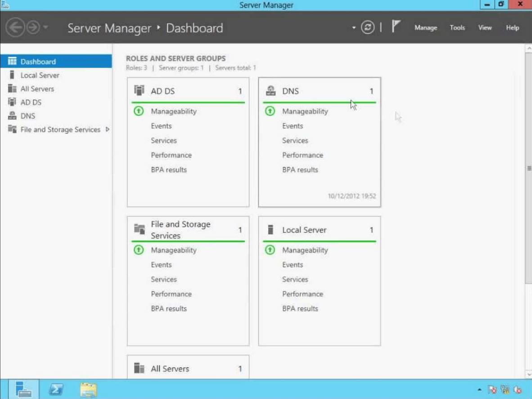The width and height of the screenshot is (532, 399).
Task: Open BPA results in the DNS tile
Action: coord(300,170)
